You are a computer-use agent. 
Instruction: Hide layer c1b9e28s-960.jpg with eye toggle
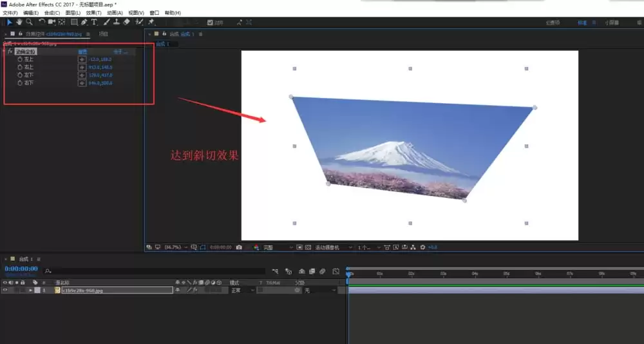coord(5,290)
